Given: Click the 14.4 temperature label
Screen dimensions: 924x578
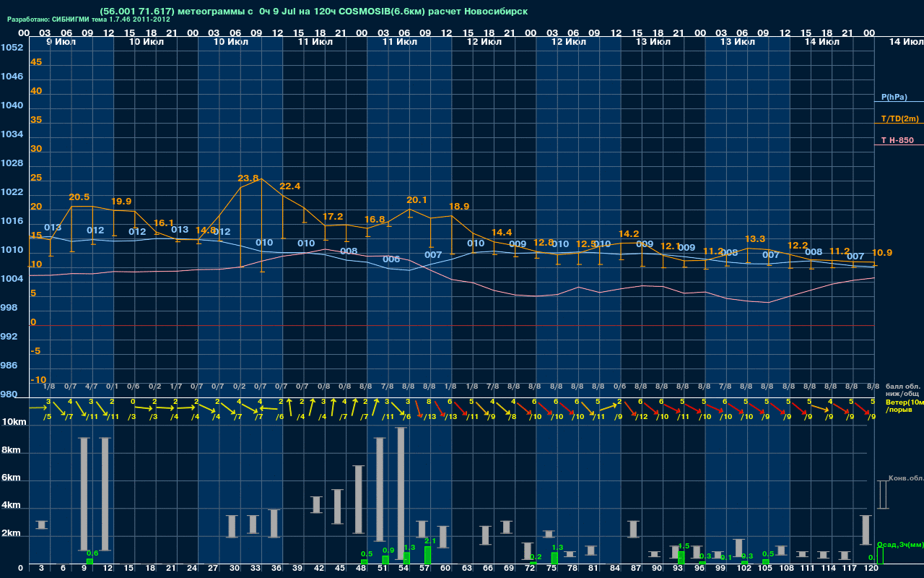Looking at the screenshot, I should (501, 232).
